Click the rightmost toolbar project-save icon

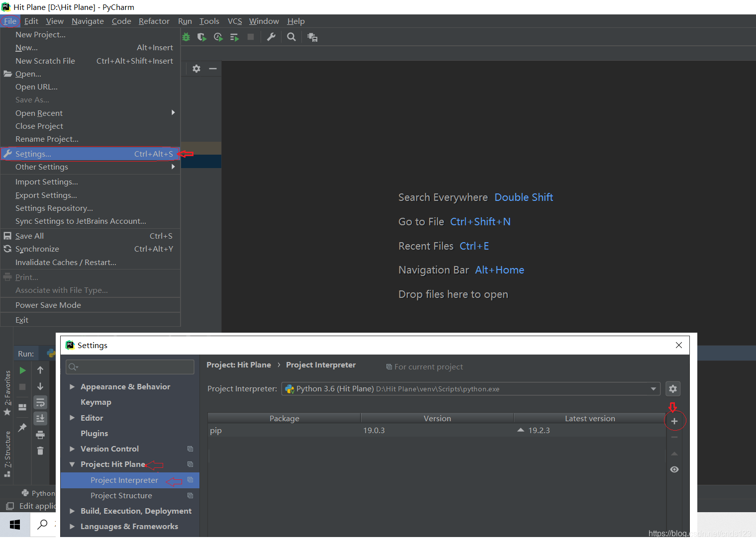[312, 37]
